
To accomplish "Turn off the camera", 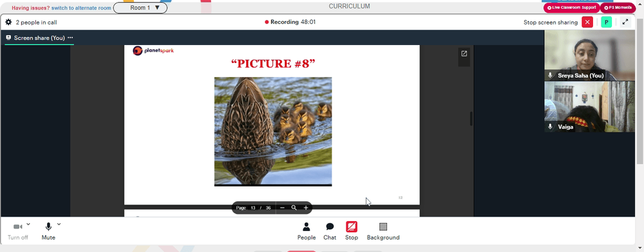I will [17, 231].
